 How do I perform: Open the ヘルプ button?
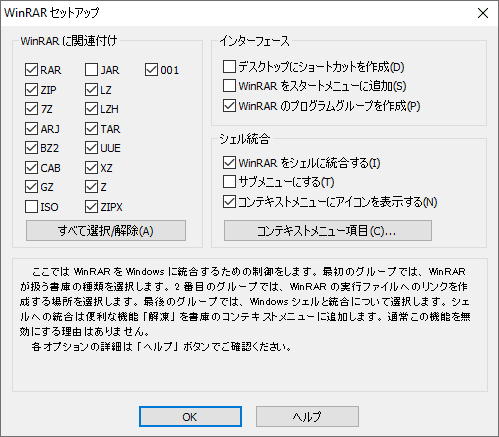point(307,416)
